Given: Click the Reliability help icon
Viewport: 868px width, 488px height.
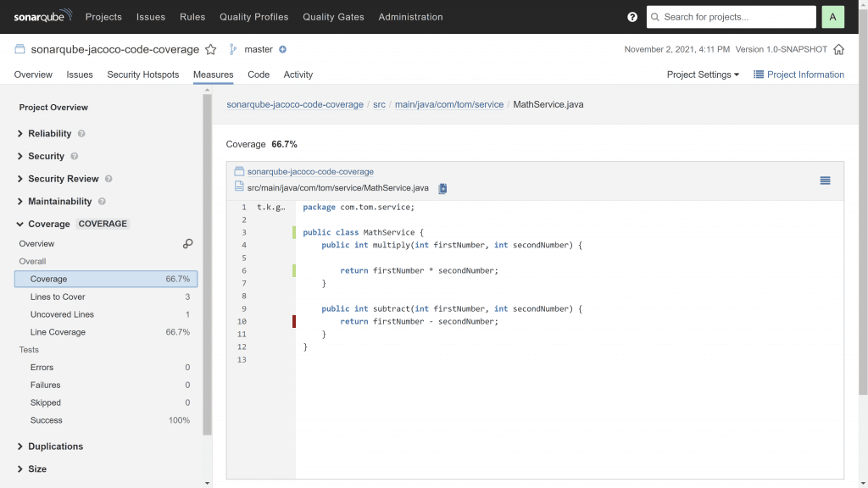Looking at the screenshot, I should tap(81, 134).
